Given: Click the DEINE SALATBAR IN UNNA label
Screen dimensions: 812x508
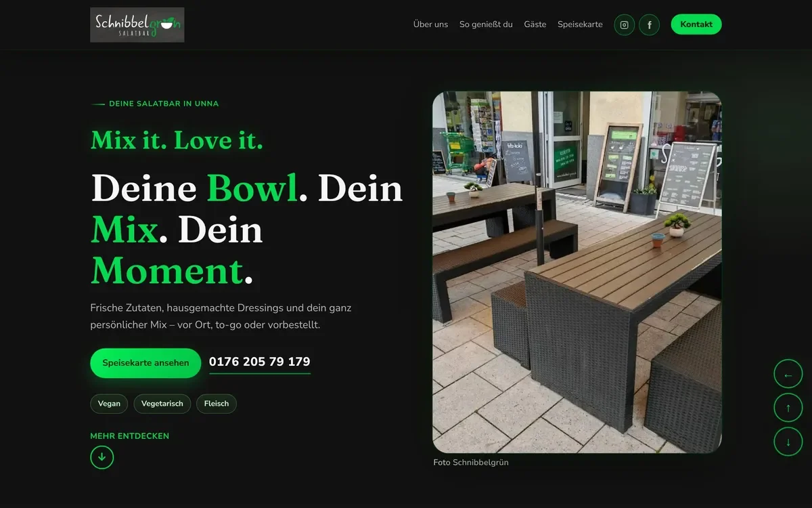Looking at the screenshot, I should tap(164, 104).
